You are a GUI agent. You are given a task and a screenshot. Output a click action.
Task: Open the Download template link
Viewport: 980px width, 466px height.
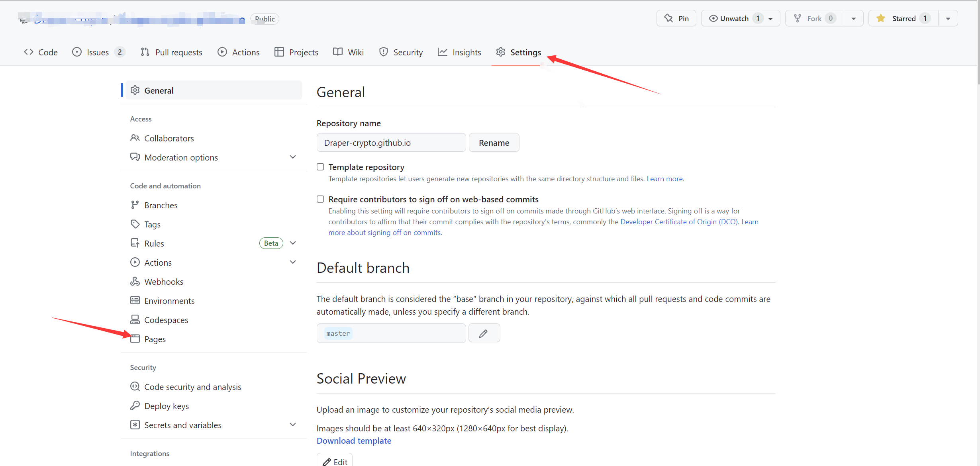[x=354, y=441]
